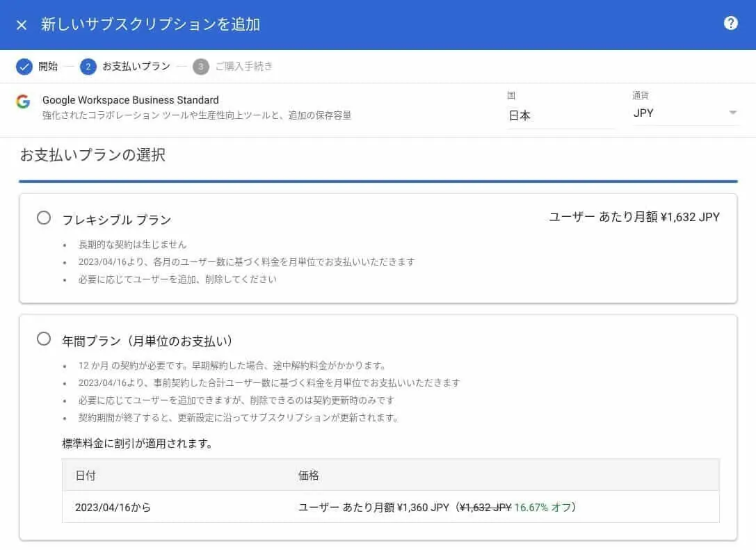Image resolution: width=756 pixels, height=550 pixels.
Task: Click the '2023/04/16から' table cell
Action: point(113,507)
